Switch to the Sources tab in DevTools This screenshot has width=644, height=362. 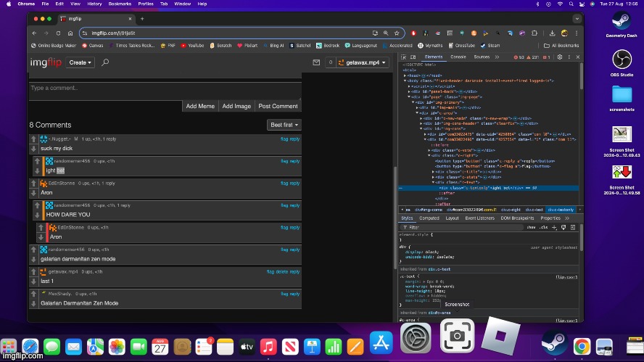(x=482, y=57)
